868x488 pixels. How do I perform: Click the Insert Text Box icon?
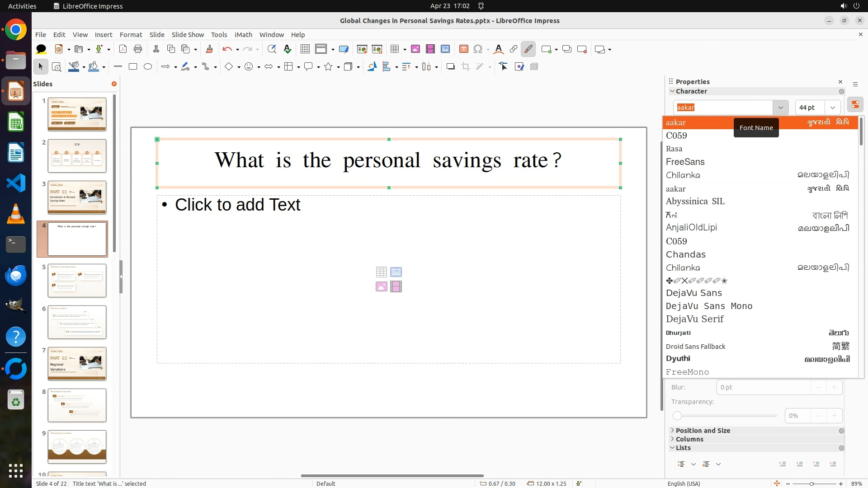463,49
